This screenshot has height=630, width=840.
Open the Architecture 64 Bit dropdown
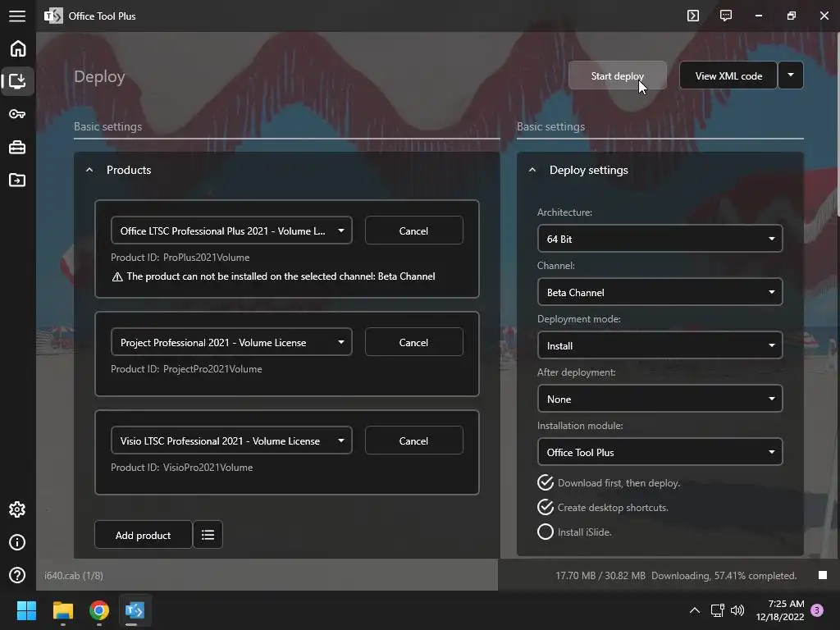pyautogui.click(x=660, y=239)
